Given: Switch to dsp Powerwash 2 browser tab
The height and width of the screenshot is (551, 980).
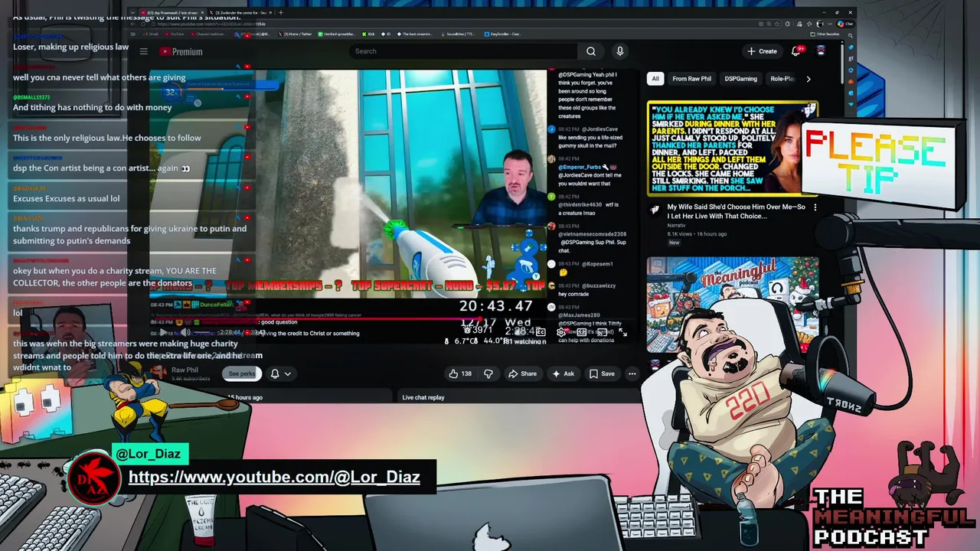Looking at the screenshot, I should click(x=172, y=12).
